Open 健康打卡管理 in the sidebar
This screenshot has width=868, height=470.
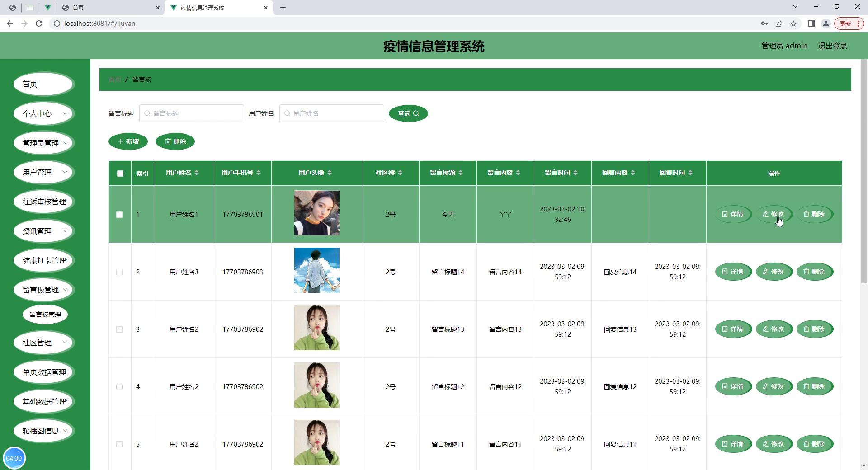[x=44, y=260]
